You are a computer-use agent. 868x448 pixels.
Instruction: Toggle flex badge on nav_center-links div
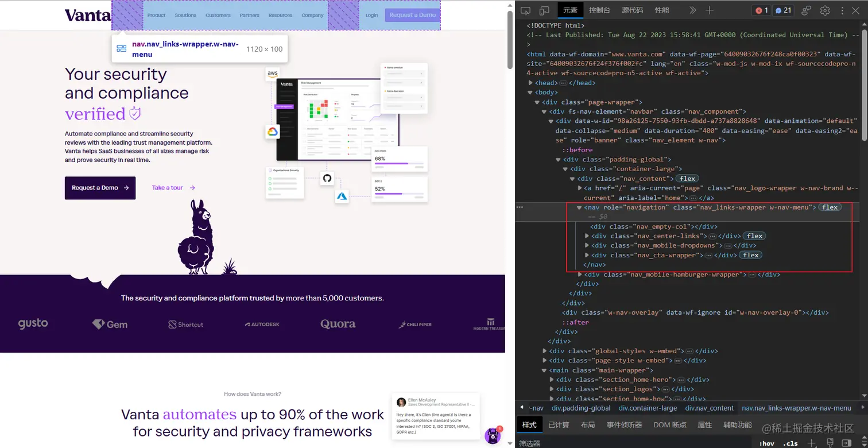[754, 236]
